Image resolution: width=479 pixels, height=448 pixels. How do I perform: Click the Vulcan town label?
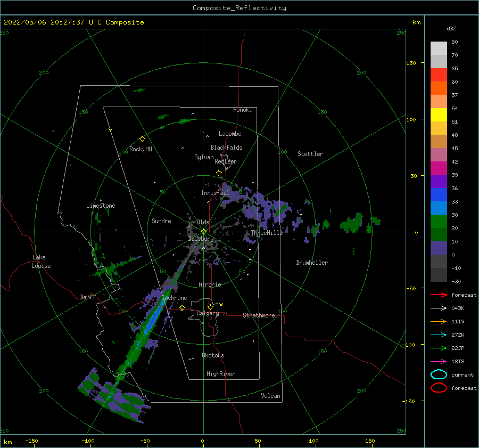(270, 396)
